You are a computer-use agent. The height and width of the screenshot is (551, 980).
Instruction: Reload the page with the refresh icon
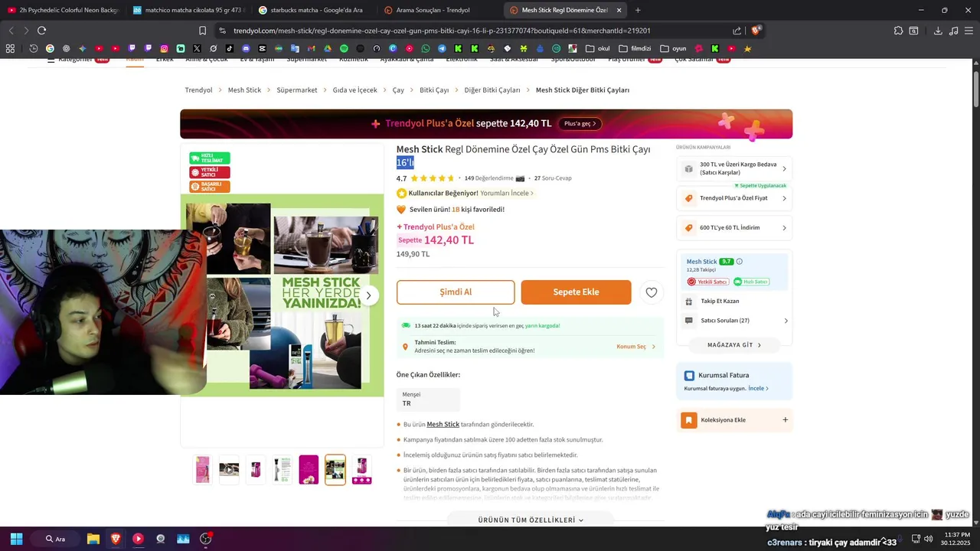(41, 31)
